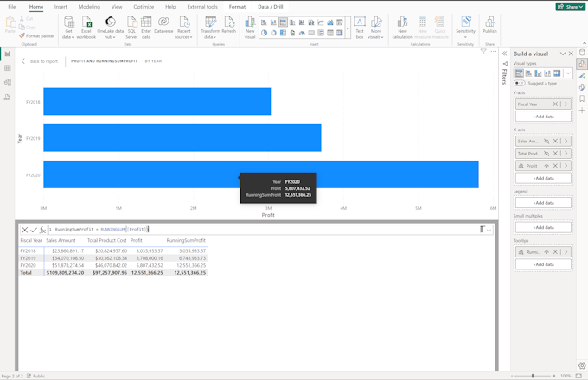
Task: Click the DAX formula input field
Action: pos(263,230)
